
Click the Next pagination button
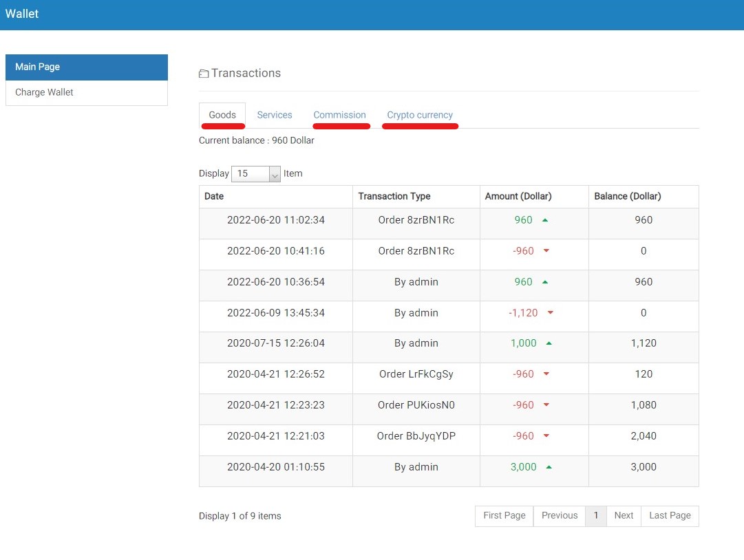pyautogui.click(x=624, y=515)
